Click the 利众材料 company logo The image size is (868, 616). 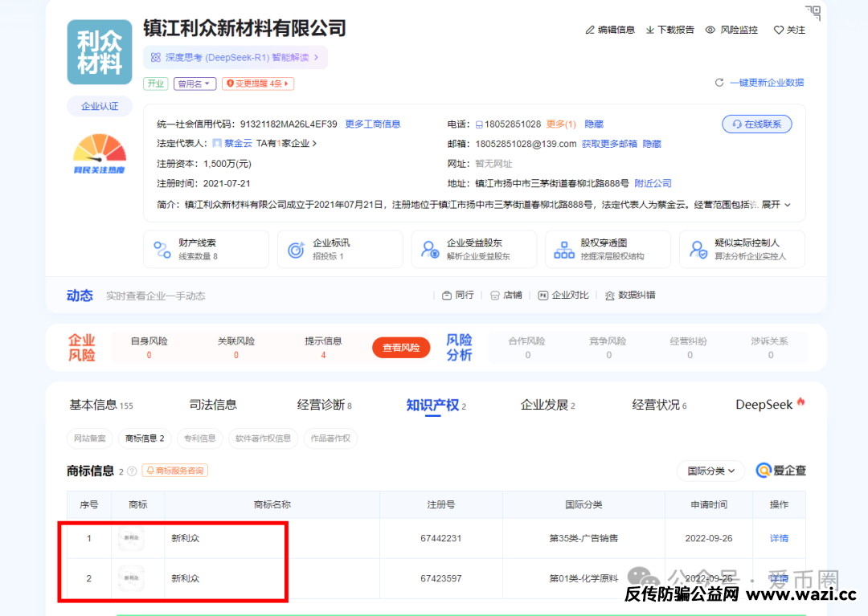tap(100, 52)
